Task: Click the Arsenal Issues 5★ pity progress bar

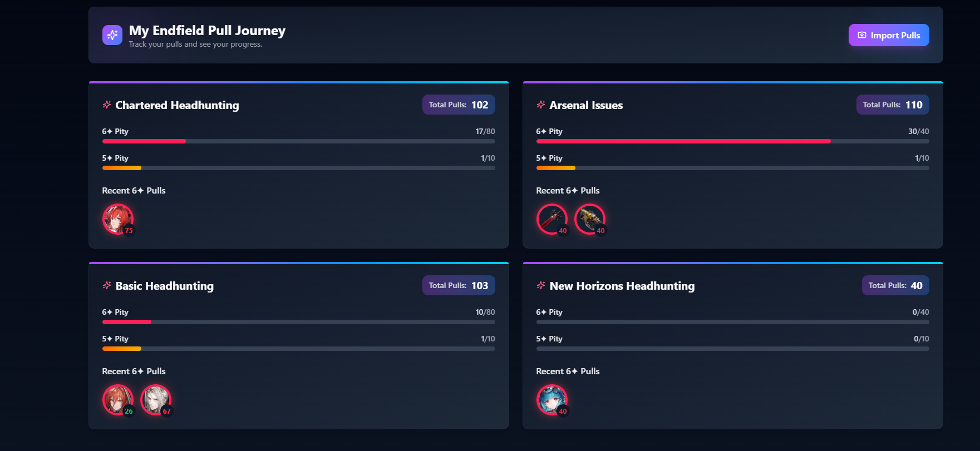Action: 733,168
